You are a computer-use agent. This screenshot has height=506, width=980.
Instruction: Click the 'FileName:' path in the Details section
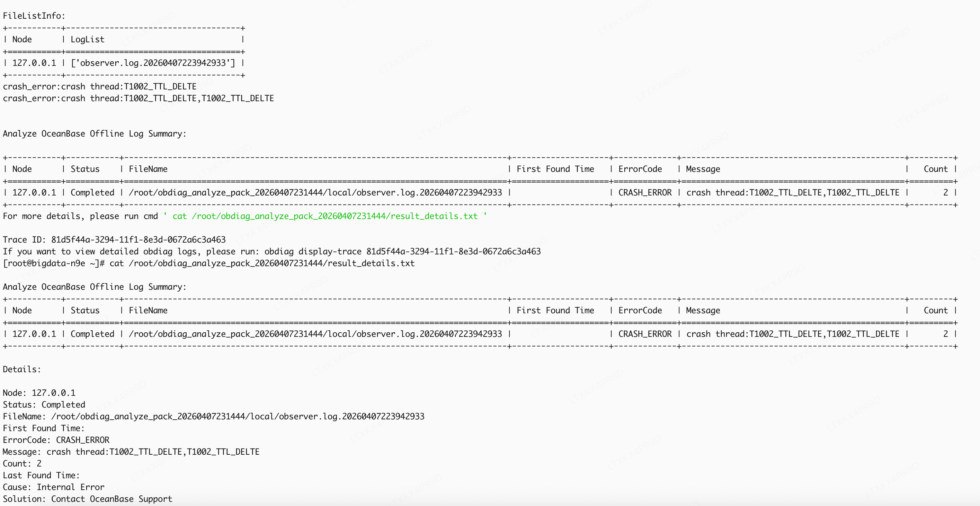point(238,417)
